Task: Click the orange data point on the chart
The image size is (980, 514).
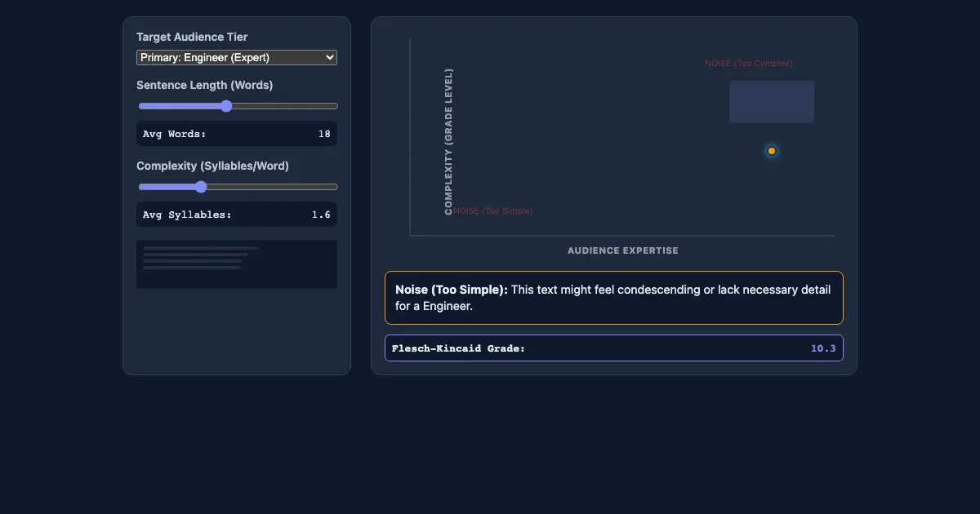Action: [x=772, y=151]
